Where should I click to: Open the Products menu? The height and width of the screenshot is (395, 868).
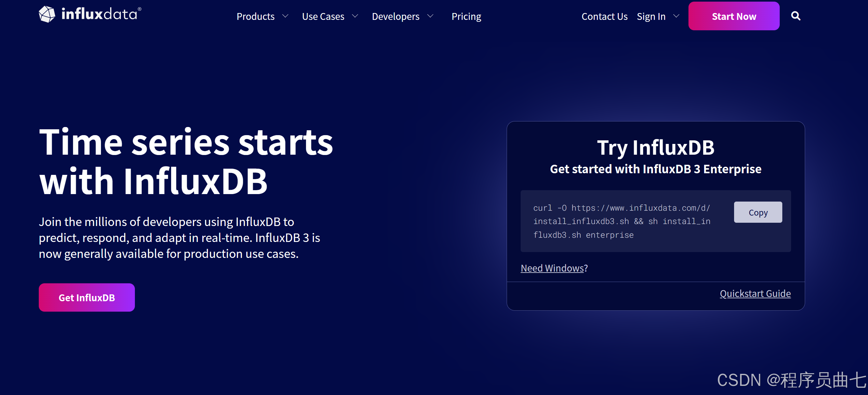[255, 16]
